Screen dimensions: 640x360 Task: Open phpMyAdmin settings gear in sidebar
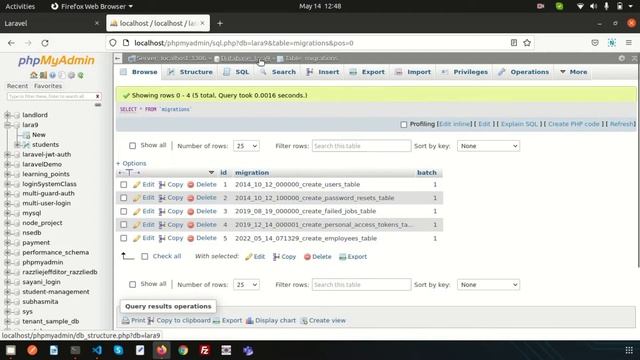[x=71, y=75]
